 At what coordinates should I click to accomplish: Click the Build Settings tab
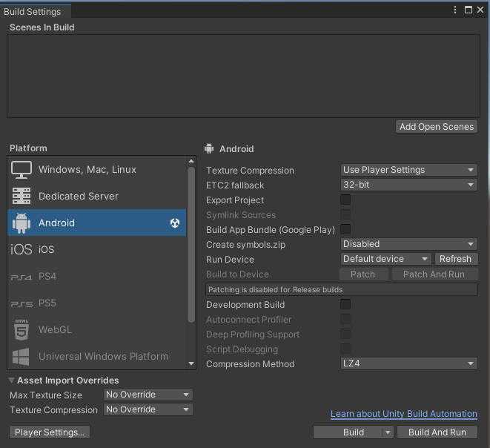tap(33, 12)
